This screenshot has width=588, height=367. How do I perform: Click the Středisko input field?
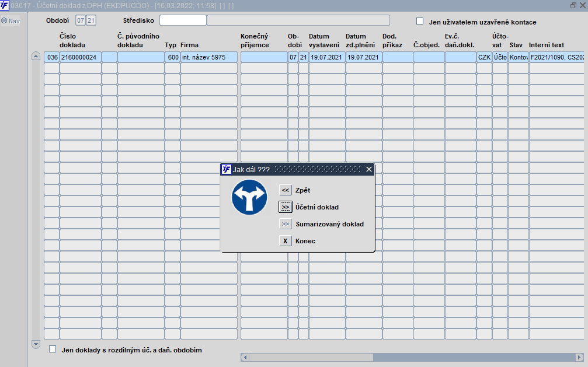[183, 20]
